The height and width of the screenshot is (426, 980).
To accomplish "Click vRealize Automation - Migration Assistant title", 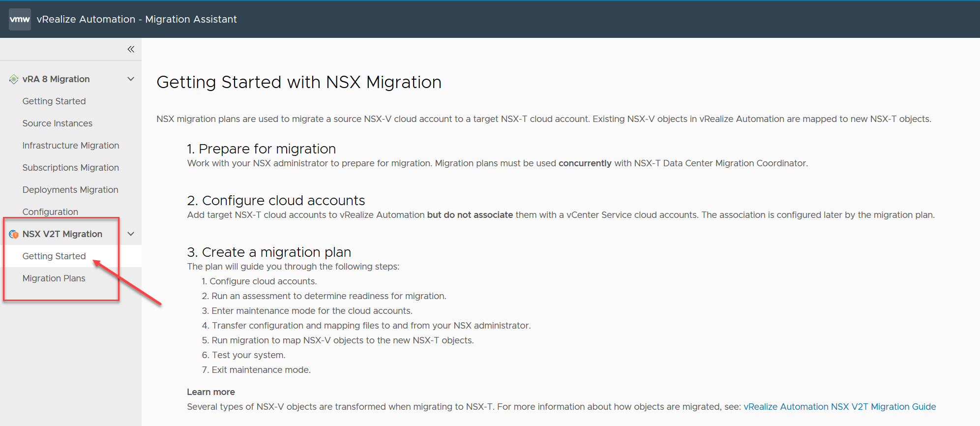I will [137, 19].
